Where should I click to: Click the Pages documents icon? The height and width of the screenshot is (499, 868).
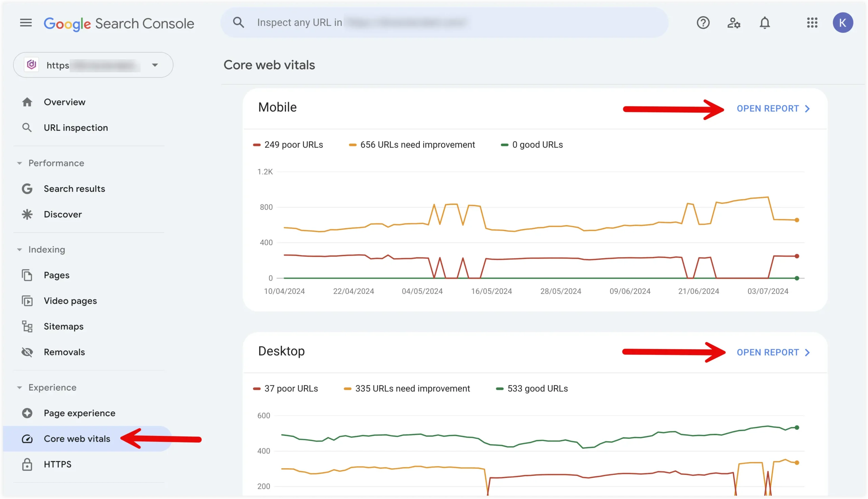coord(27,275)
